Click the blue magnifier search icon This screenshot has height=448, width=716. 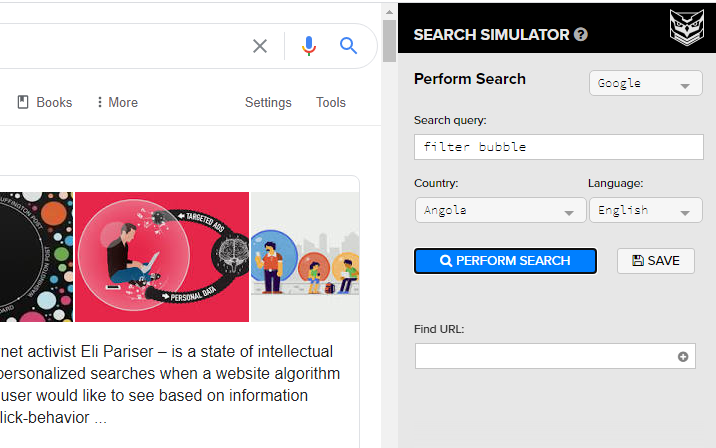click(348, 46)
